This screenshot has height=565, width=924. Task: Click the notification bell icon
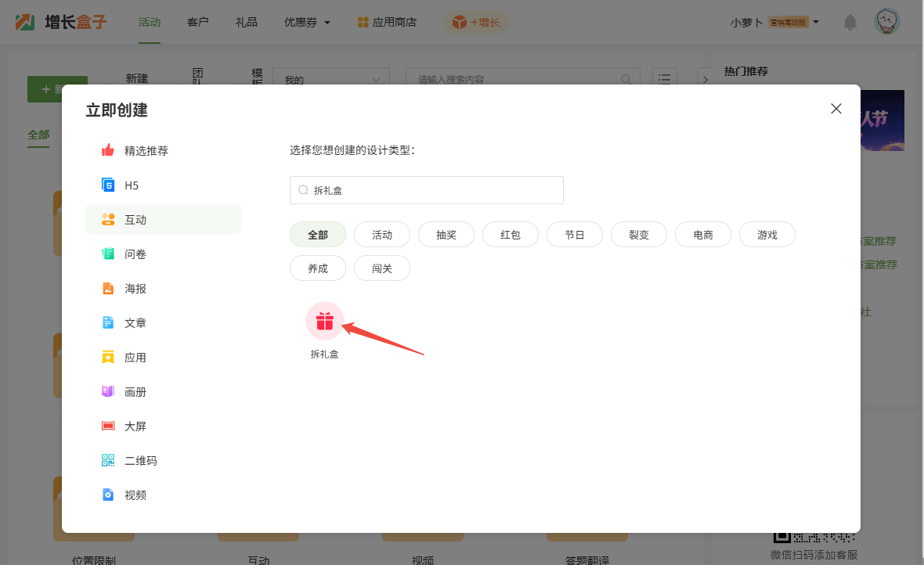click(x=850, y=23)
